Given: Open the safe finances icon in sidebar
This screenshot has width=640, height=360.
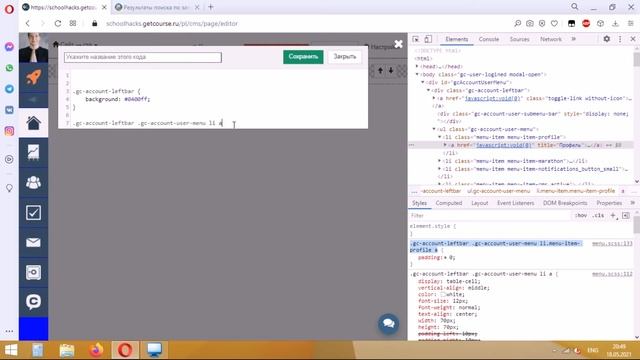Looking at the screenshot, I should click(x=33, y=272).
